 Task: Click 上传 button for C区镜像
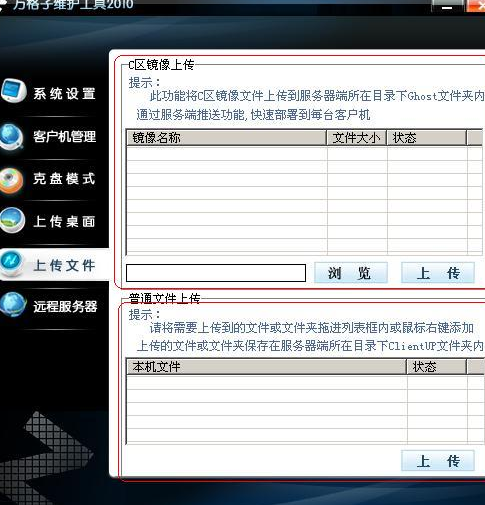(x=438, y=273)
